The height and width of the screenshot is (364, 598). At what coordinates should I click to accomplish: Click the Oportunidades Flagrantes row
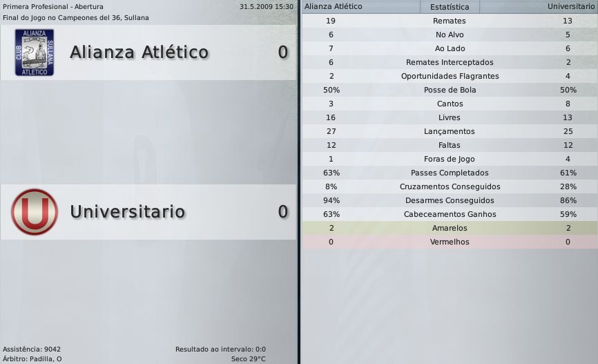(x=449, y=76)
